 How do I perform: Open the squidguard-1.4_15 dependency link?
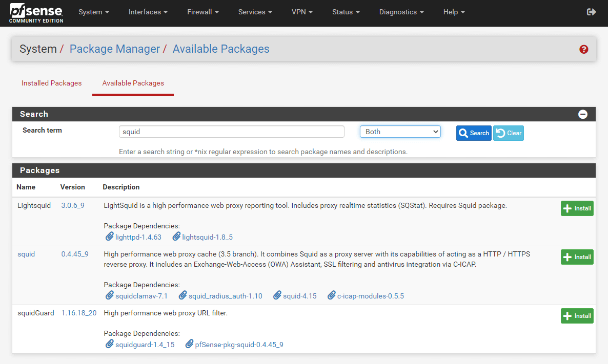(x=145, y=345)
